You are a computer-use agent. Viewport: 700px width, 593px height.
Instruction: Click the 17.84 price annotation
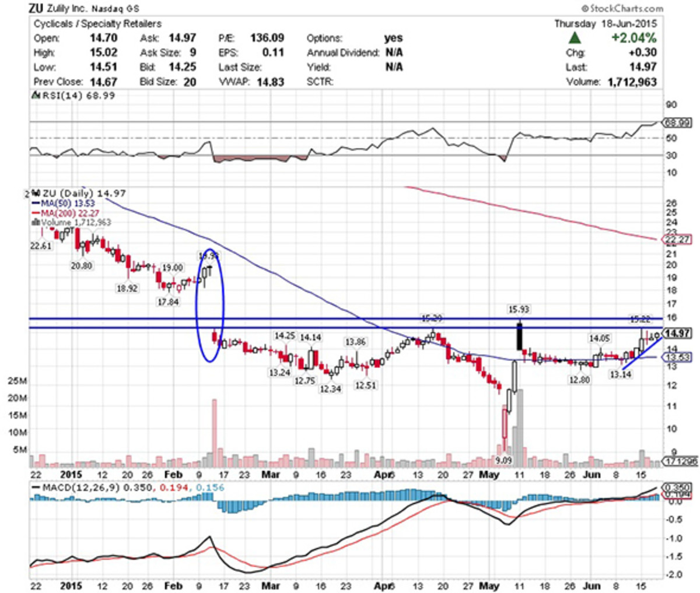(x=168, y=302)
